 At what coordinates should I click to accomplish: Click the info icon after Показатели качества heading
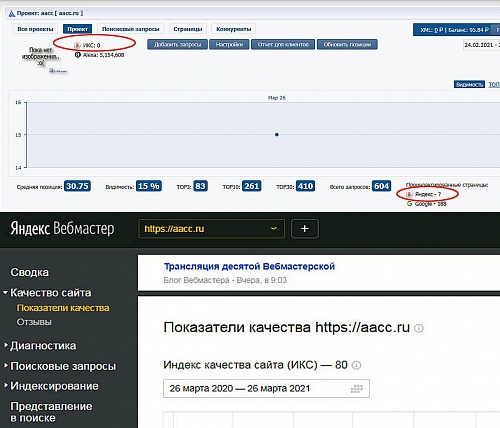pyautogui.click(x=419, y=328)
